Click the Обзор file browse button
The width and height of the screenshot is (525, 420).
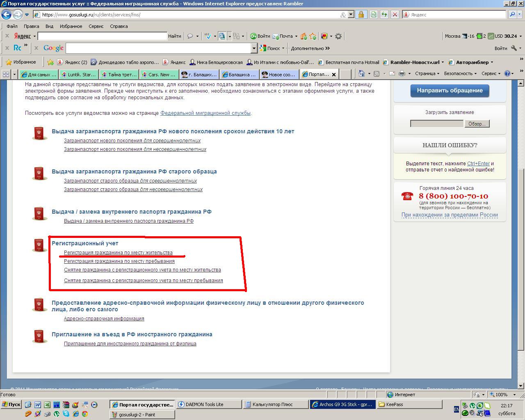(477, 124)
